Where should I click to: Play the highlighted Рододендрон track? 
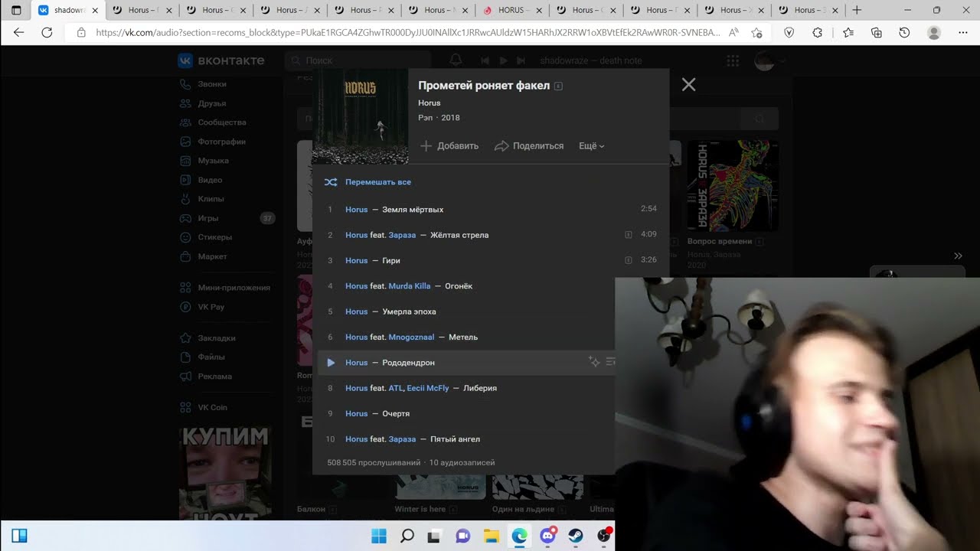331,363
